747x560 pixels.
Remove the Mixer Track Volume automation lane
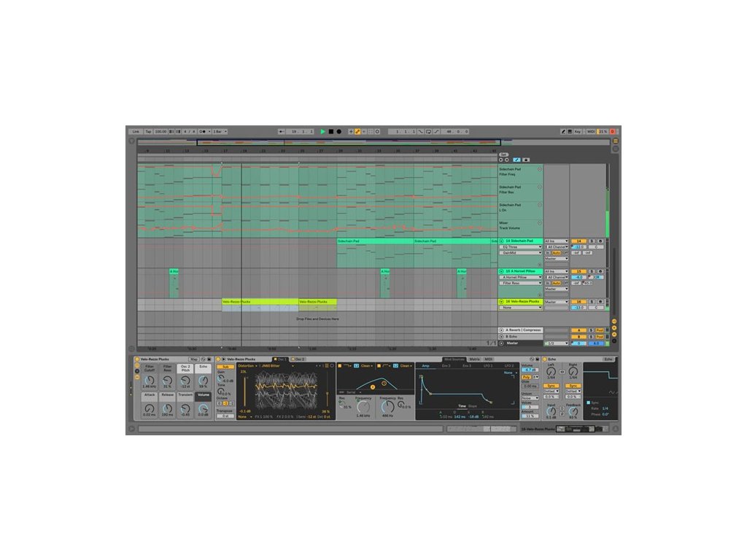click(540, 223)
